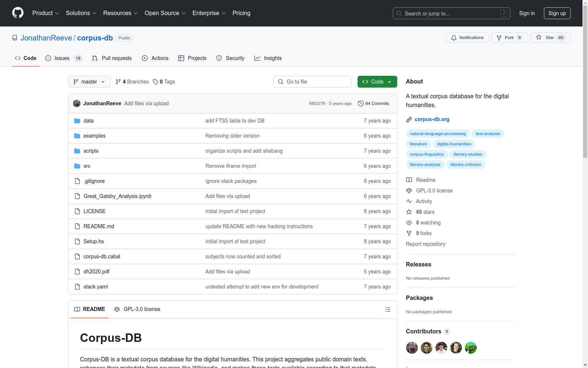Select the Code tab

tap(25, 58)
